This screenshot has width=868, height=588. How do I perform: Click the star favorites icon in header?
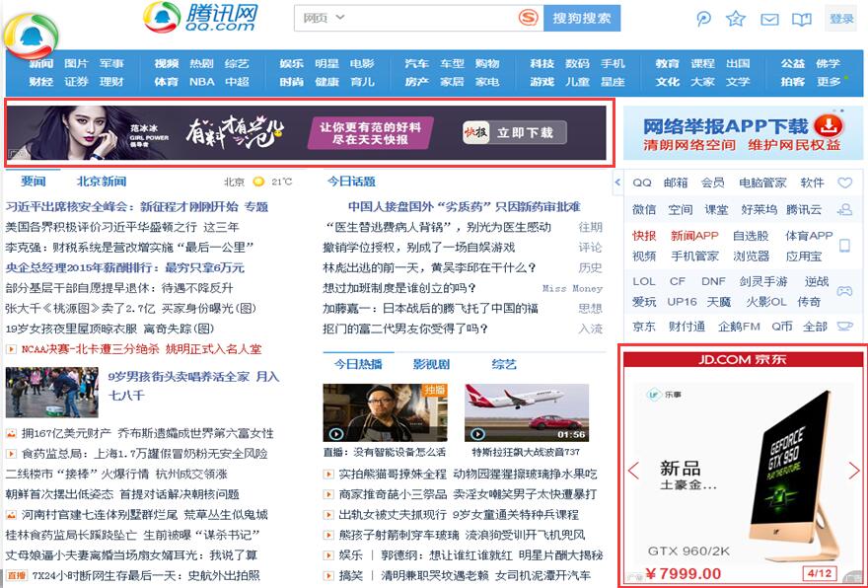coord(736,19)
